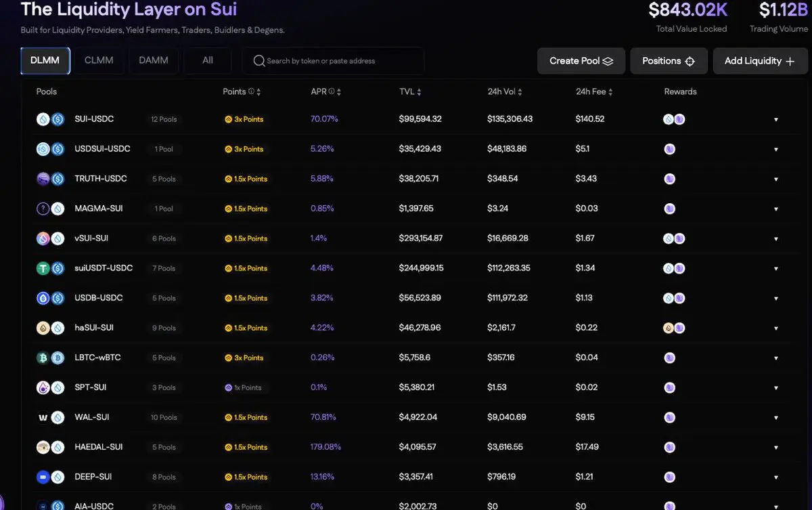Viewport: 812px width, 510px height.
Task: Expand the USDSUI-USDC pool row arrow
Action: [776, 150]
